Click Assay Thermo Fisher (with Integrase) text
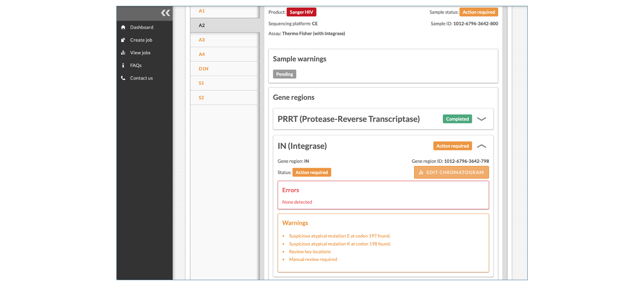This screenshot has height=286, width=644. (307, 34)
